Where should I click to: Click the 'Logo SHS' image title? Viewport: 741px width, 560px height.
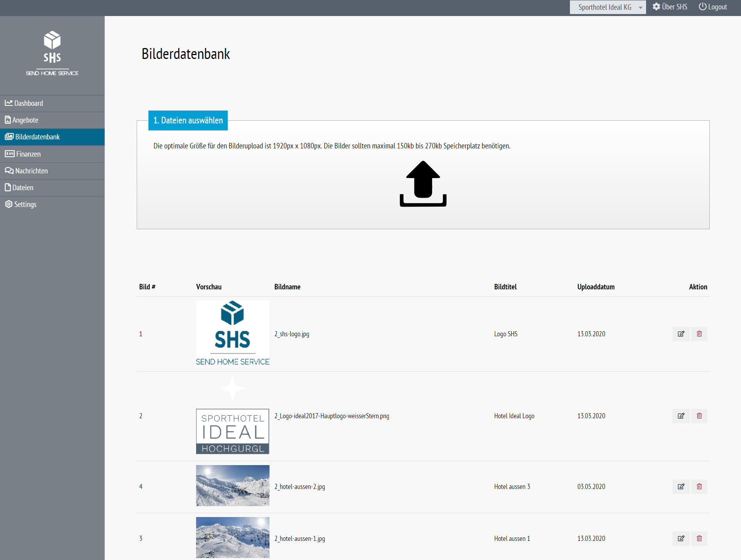pos(505,334)
